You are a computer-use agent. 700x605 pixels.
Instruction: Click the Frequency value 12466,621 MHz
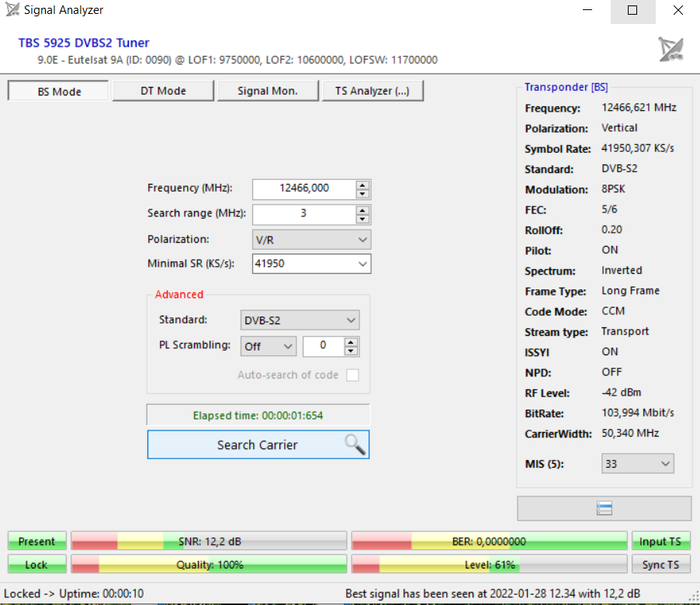point(639,108)
